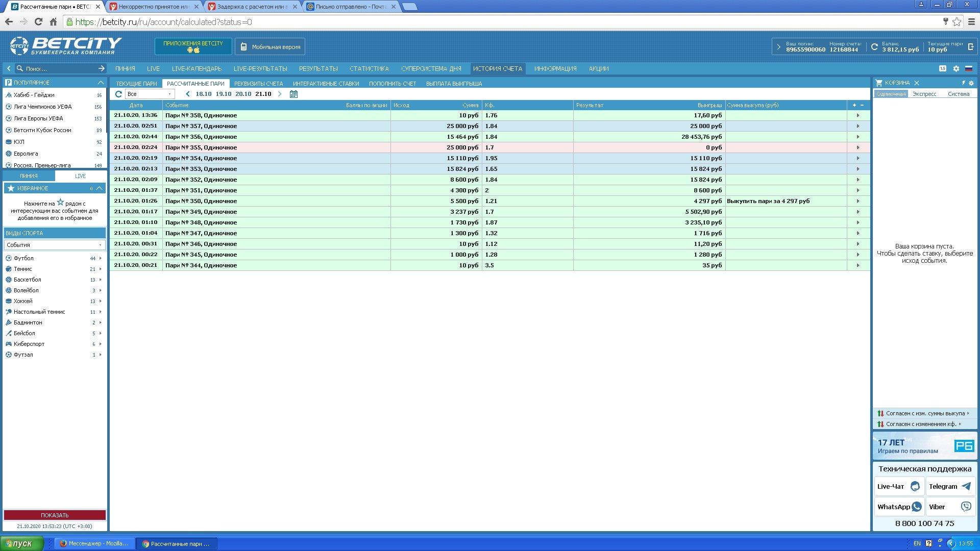Open the calendar date picker icon
Viewport: 980px width, 551px height.
[x=293, y=94]
